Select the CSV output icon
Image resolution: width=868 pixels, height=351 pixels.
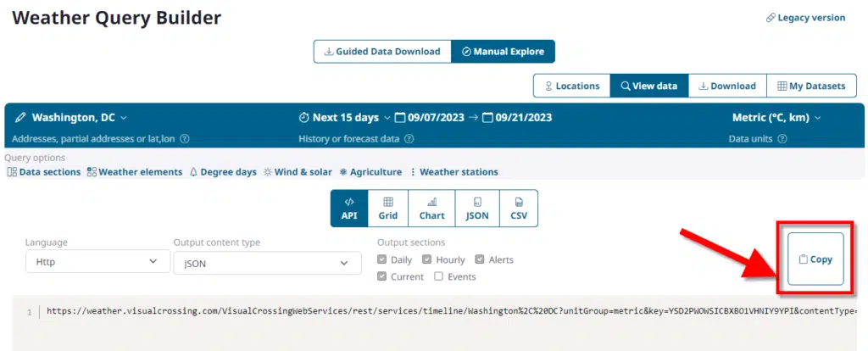[519, 208]
